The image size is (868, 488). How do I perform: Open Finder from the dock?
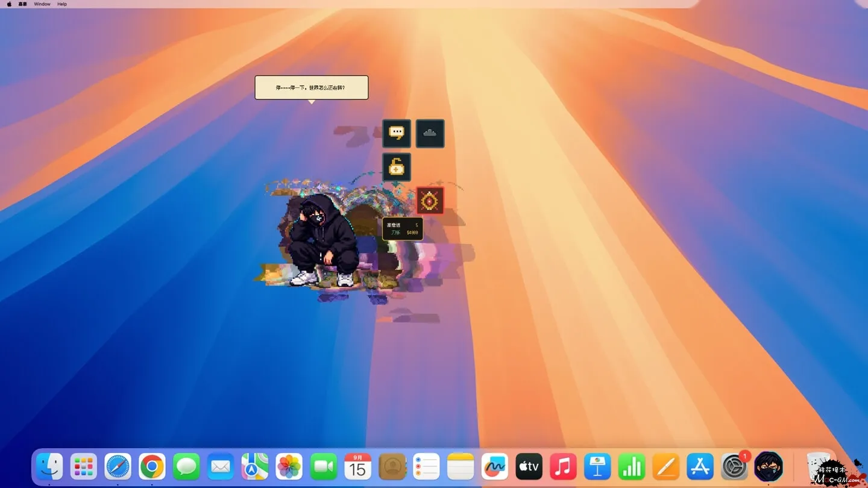click(x=49, y=467)
